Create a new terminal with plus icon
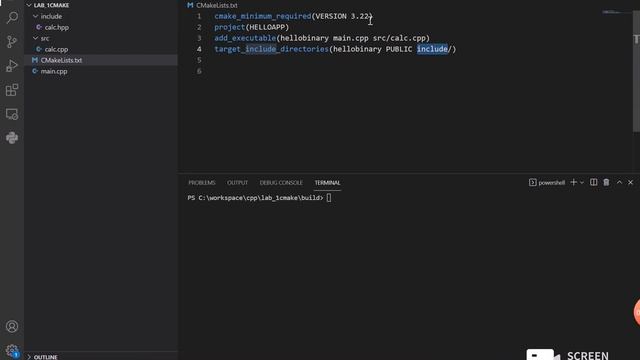 (x=573, y=182)
